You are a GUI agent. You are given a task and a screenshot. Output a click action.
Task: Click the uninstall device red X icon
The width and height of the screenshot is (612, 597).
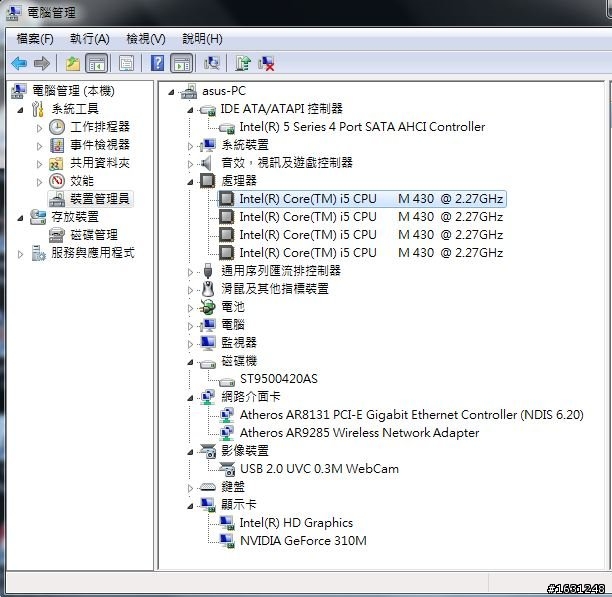coord(266,63)
